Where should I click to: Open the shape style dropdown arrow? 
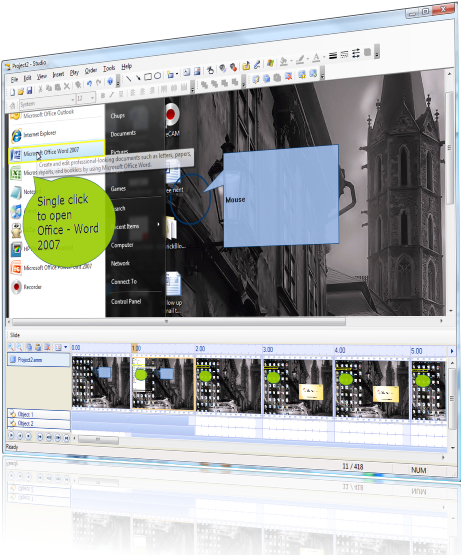[176, 74]
